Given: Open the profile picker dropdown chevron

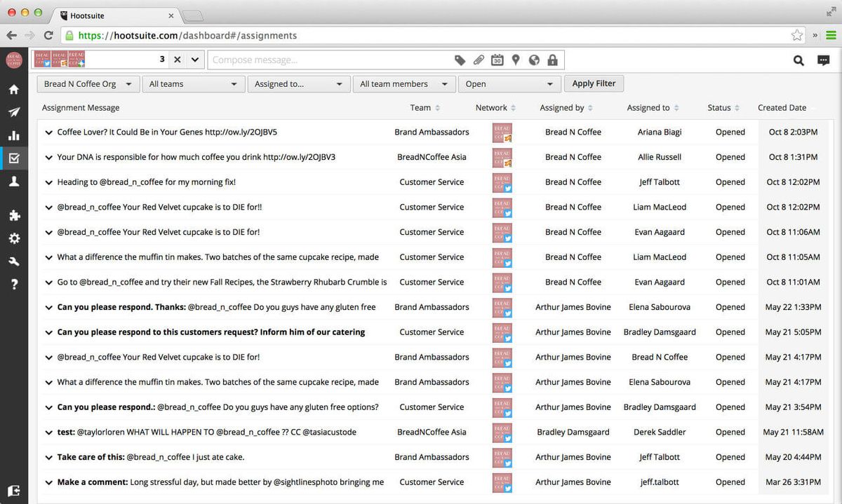Looking at the screenshot, I should click(x=195, y=60).
